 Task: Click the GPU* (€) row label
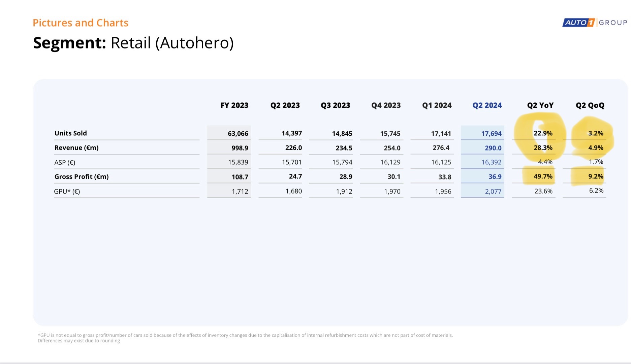67,192
